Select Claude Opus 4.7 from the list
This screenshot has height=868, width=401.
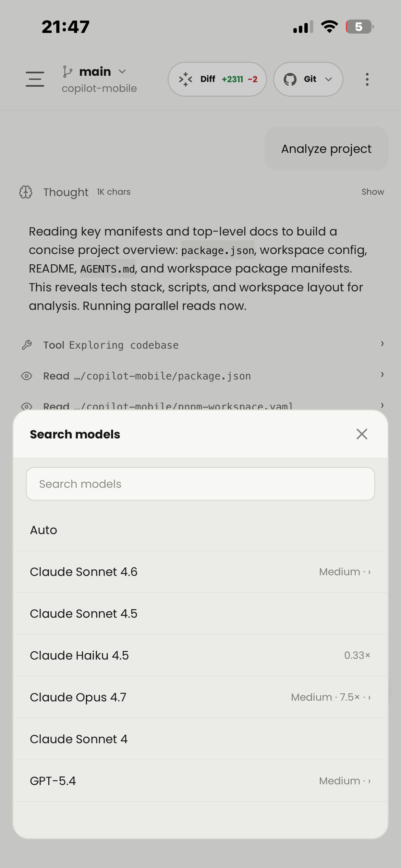[x=200, y=697]
